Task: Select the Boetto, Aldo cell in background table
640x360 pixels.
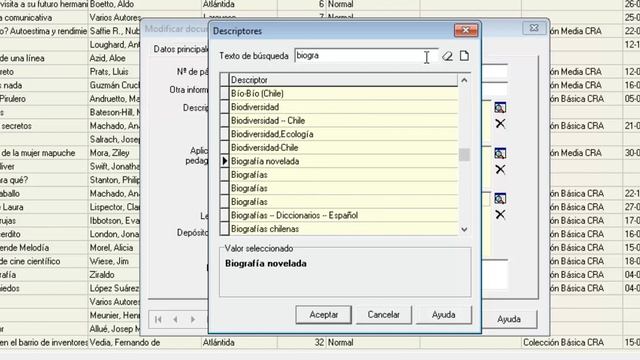Action: click(145, 4)
